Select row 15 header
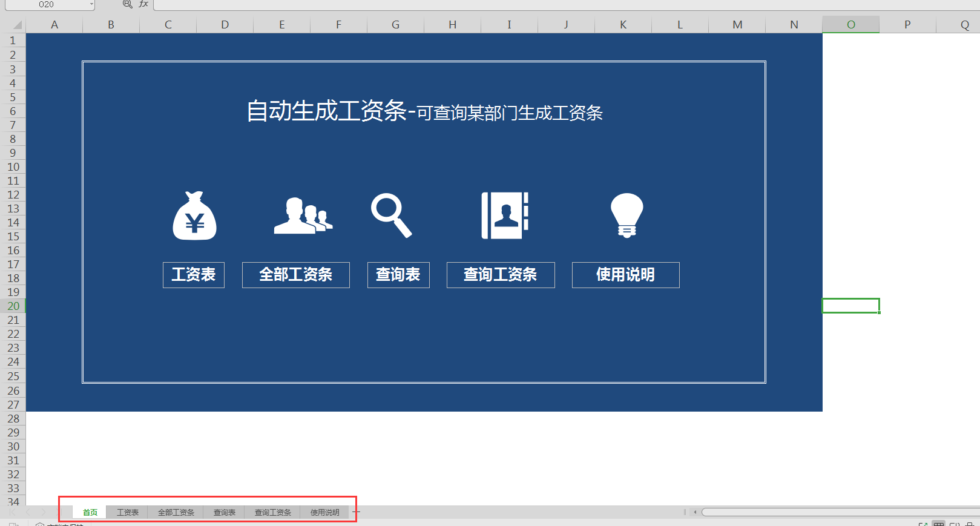The width and height of the screenshot is (980, 526). [13, 236]
